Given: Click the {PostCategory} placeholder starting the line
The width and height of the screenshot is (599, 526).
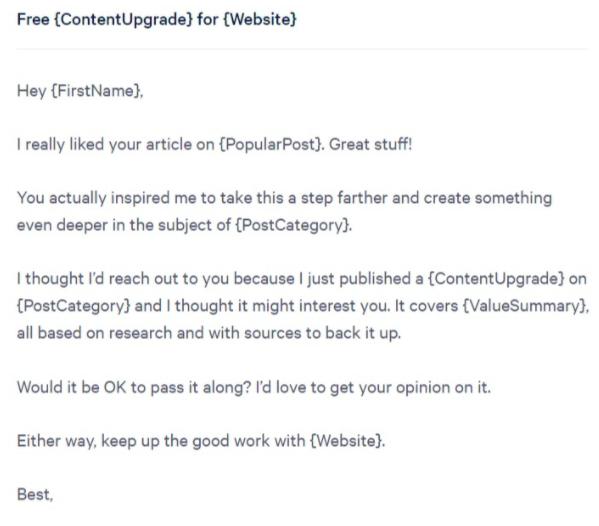Looking at the screenshot, I should click(74, 306).
